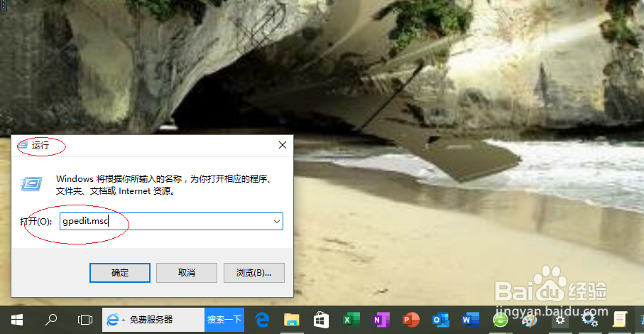Open the Windows Start menu
Screen dimensions: 644x334
pos(17,320)
